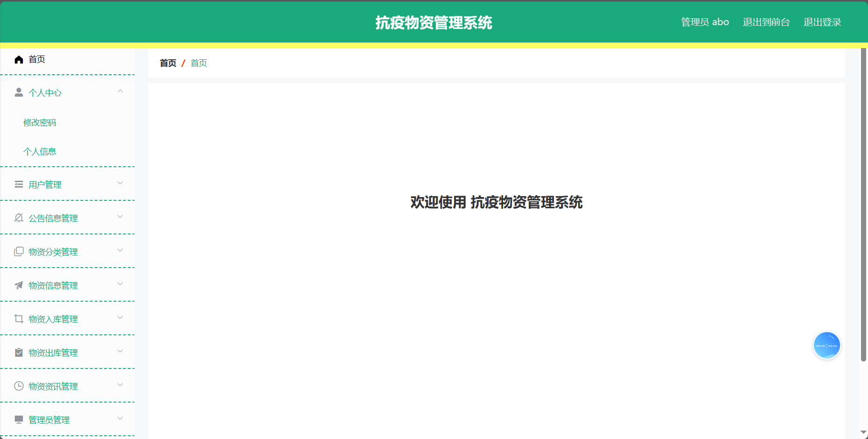Select the 用户管理 menu label
The width and height of the screenshot is (868, 439).
[x=45, y=184]
